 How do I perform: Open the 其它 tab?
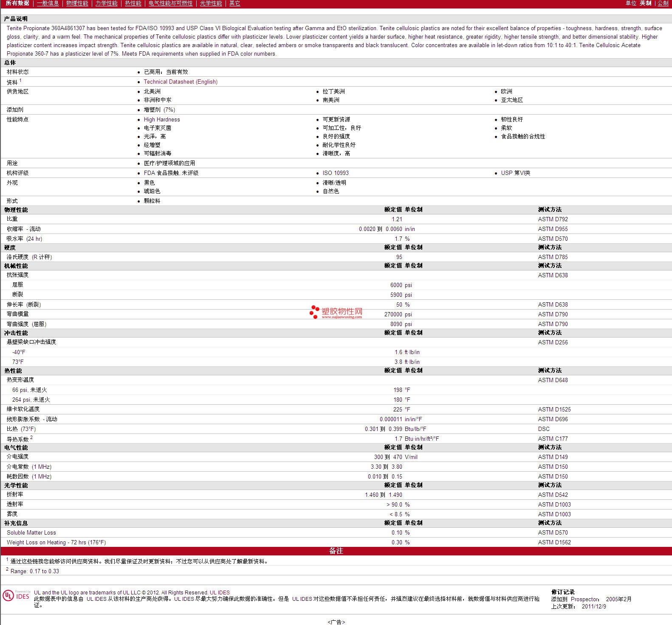click(235, 3)
